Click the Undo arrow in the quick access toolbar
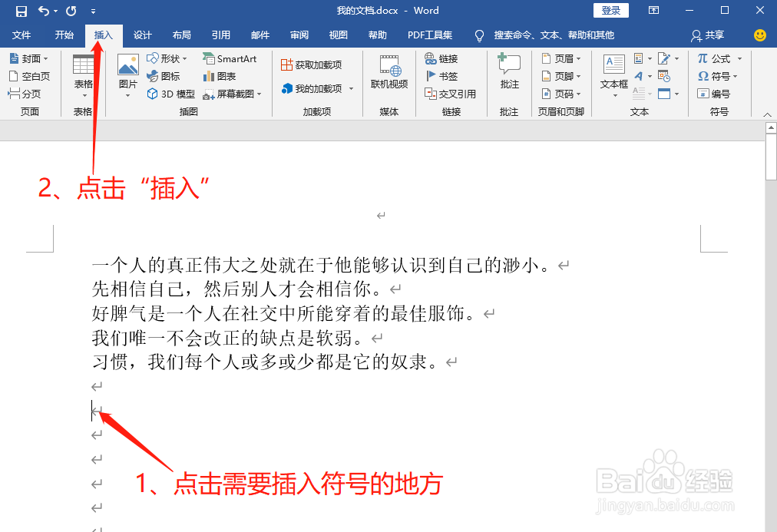 [x=44, y=11]
